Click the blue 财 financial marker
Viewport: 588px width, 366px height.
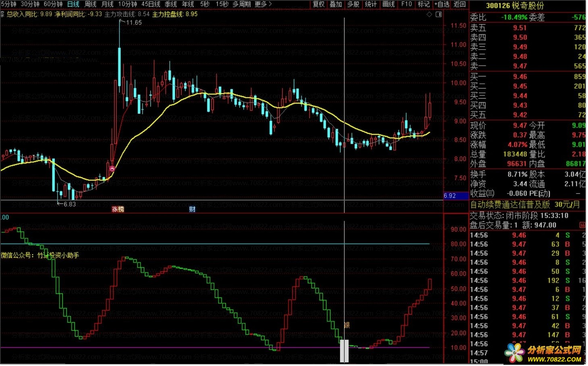pos(192,209)
